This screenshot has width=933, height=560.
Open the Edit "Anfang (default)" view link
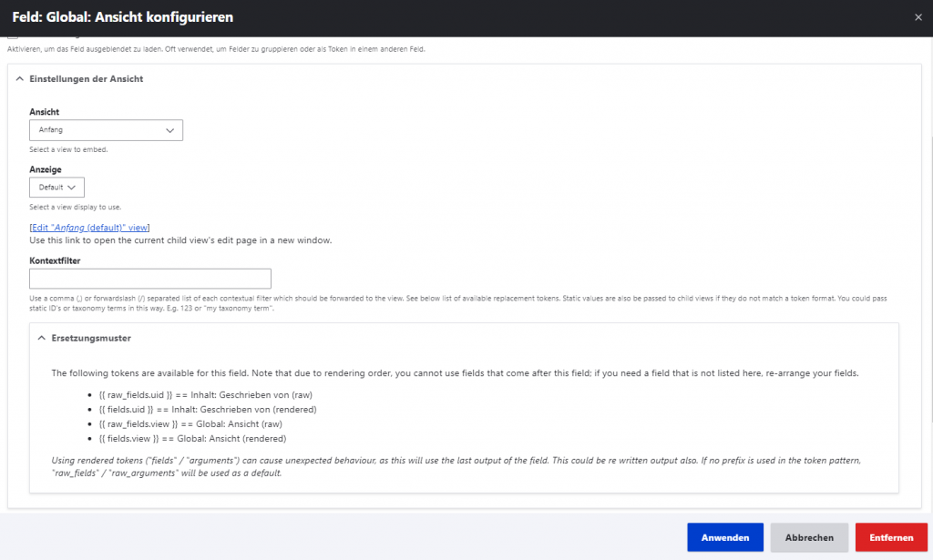pyautogui.click(x=89, y=228)
